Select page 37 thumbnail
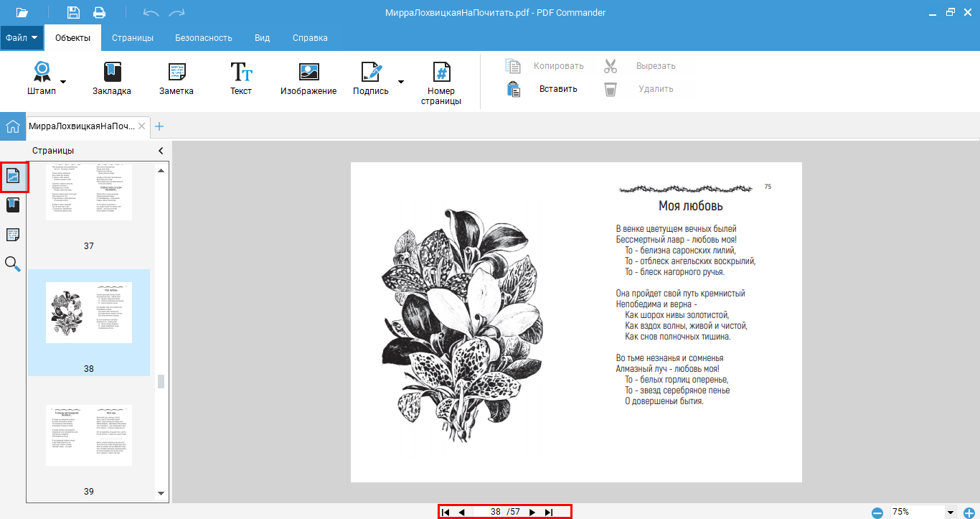 coord(89,192)
